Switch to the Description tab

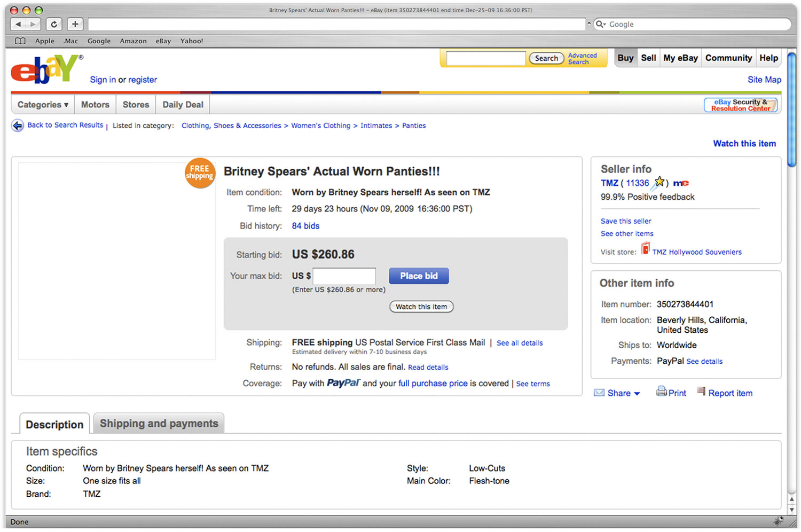click(54, 425)
